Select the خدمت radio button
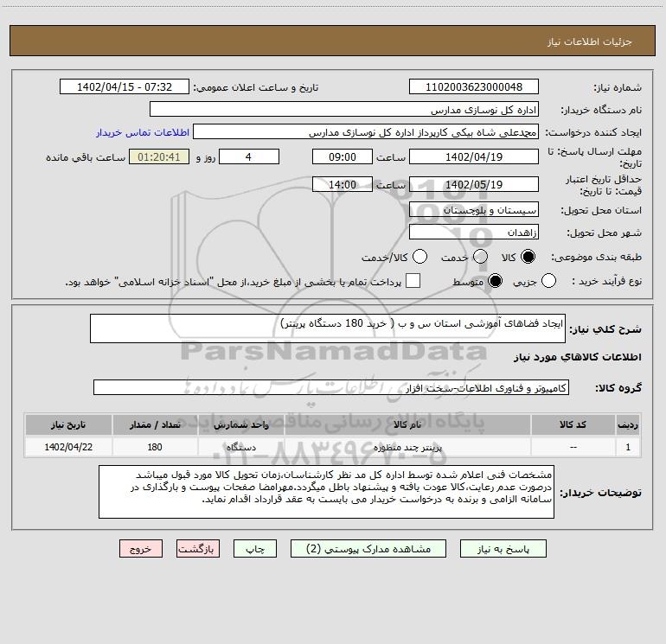This screenshot has width=666, height=644. (x=480, y=257)
